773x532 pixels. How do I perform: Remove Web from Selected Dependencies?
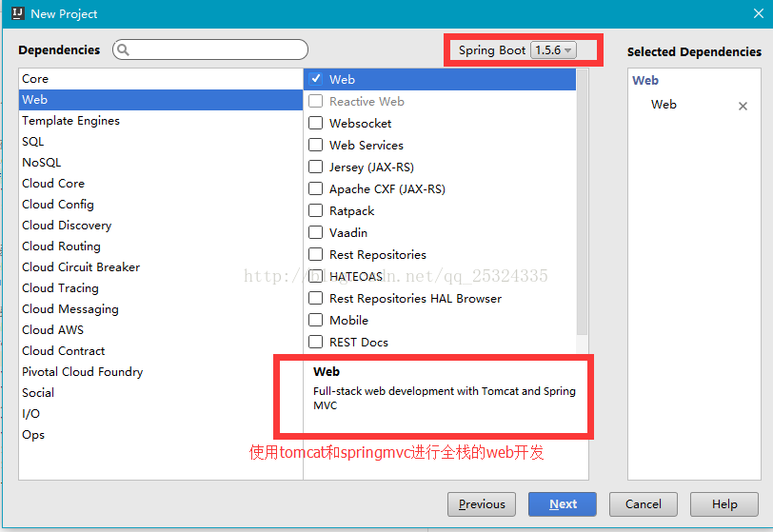click(743, 106)
